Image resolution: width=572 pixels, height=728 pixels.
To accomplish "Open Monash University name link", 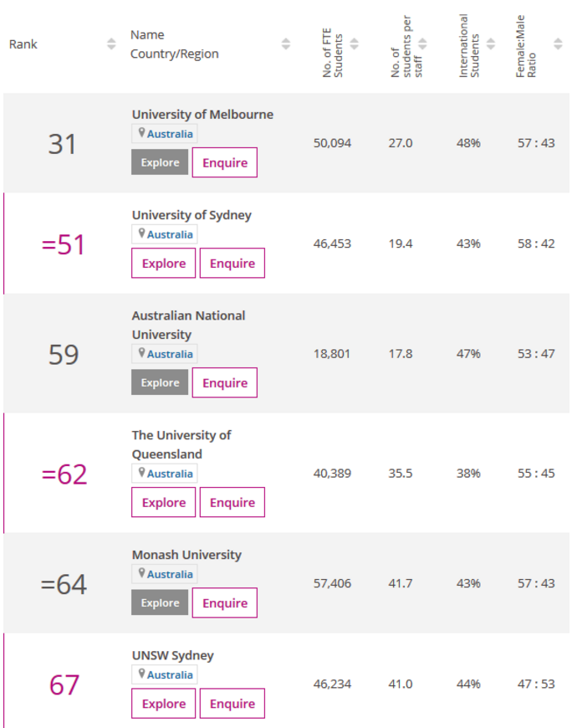I will [x=186, y=555].
